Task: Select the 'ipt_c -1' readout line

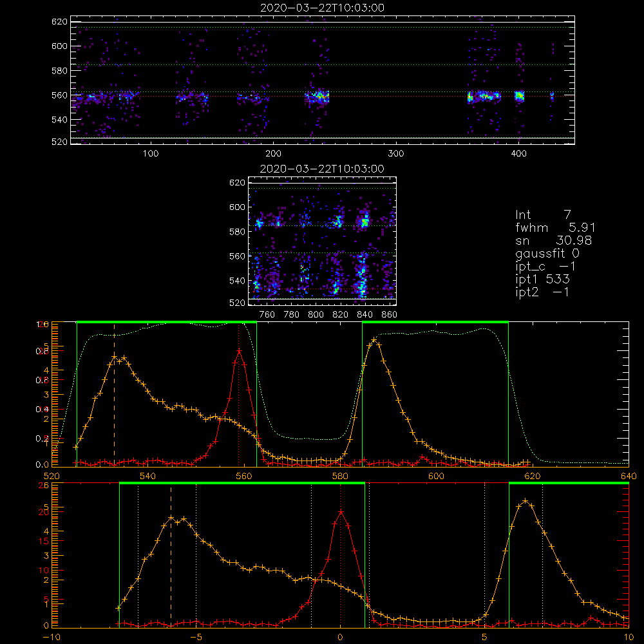Action: point(545,267)
